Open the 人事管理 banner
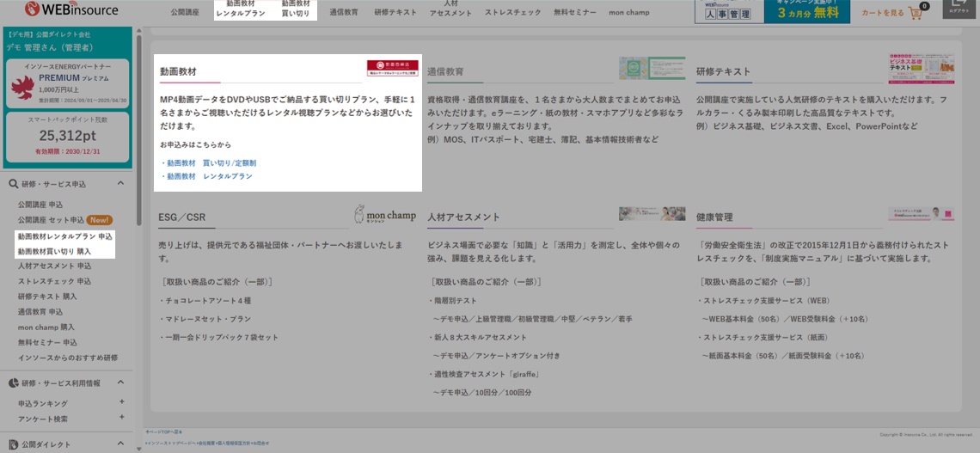 [729, 11]
